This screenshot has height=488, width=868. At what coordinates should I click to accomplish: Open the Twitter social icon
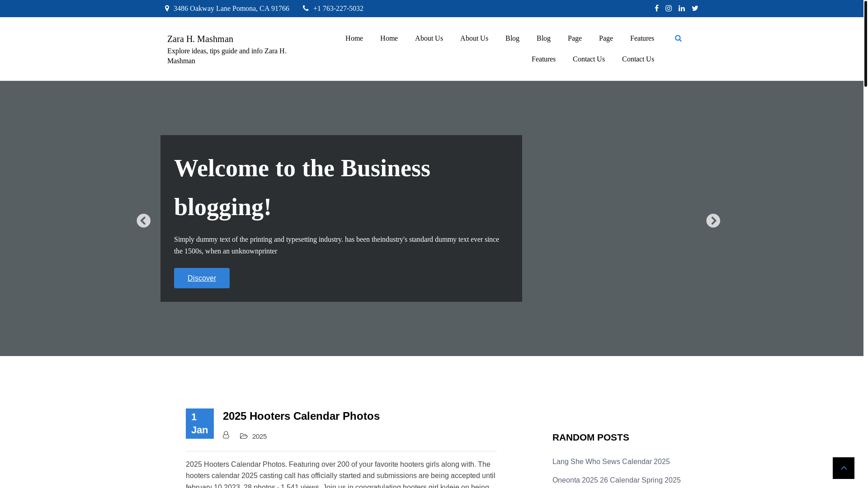[695, 8]
